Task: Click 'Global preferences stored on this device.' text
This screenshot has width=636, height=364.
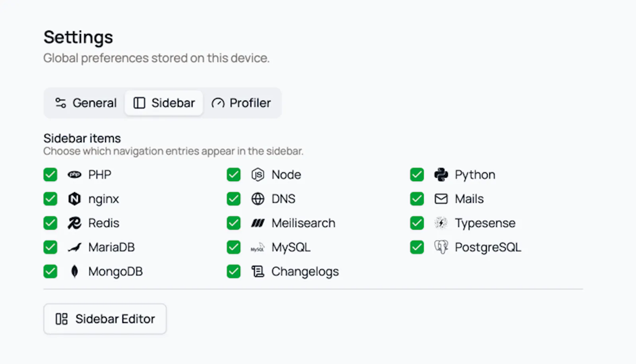Action: [x=157, y=58]
